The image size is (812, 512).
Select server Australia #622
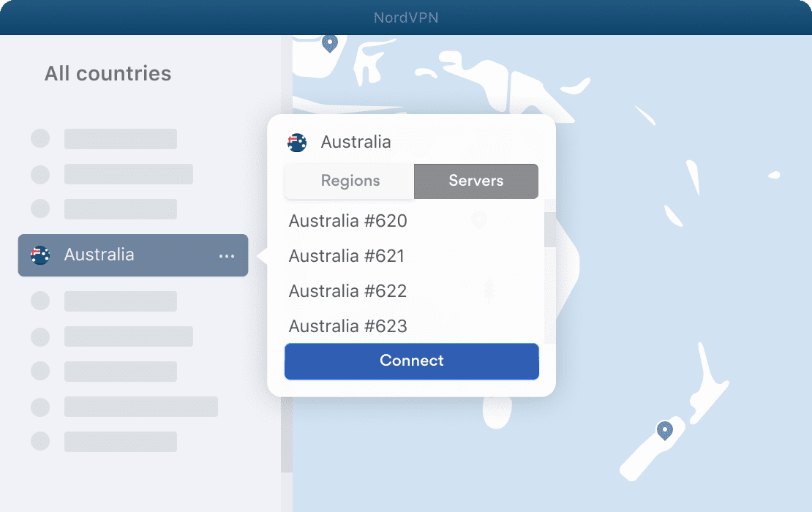(x=347, y=291)
